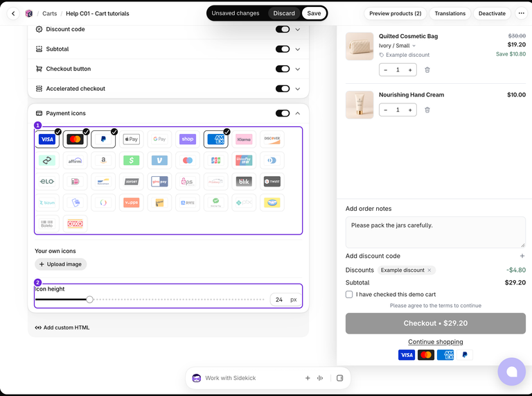Click the icon height px value field

[x=285, y=300]
